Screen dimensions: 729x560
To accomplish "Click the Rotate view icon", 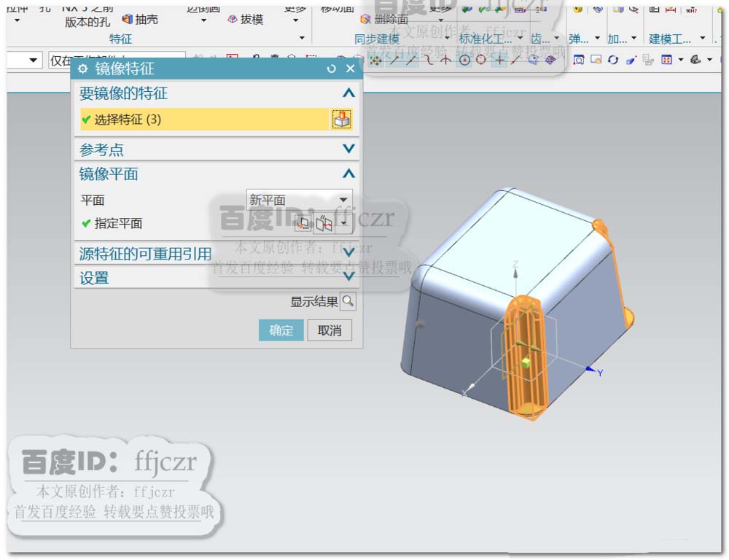I will coord(613,60).
